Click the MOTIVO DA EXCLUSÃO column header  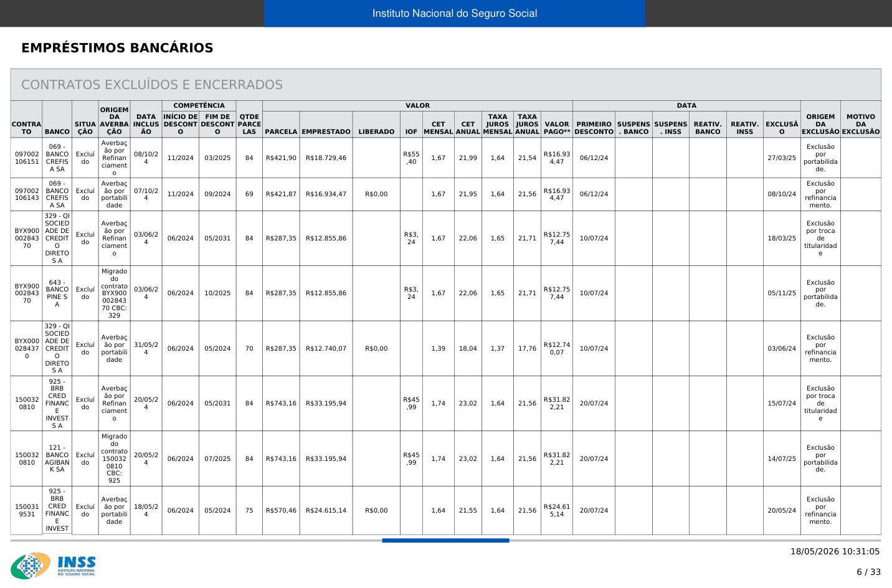pos(861,124)
